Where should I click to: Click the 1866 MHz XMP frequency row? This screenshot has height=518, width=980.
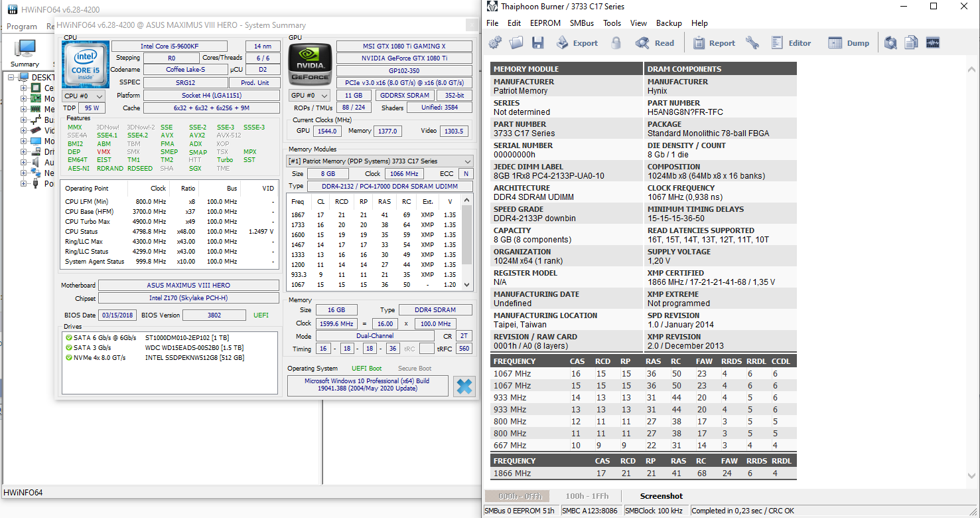pyautogui.click(x=643, y=474)
